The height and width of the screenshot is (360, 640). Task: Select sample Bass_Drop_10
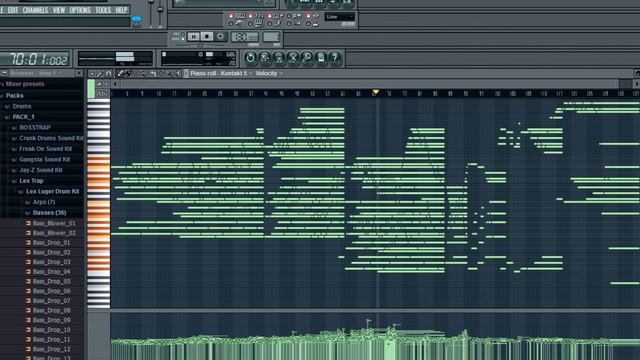coord(51,330)
